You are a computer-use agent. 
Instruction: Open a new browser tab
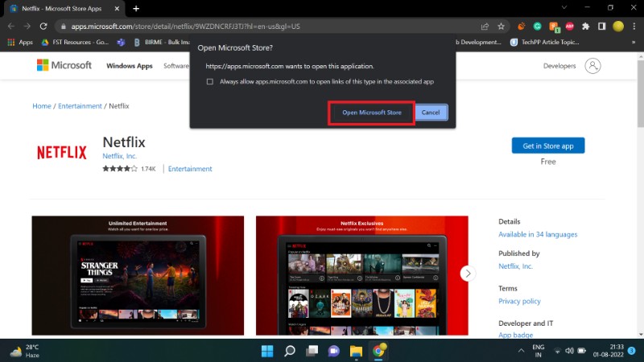(x=136, y=8)
